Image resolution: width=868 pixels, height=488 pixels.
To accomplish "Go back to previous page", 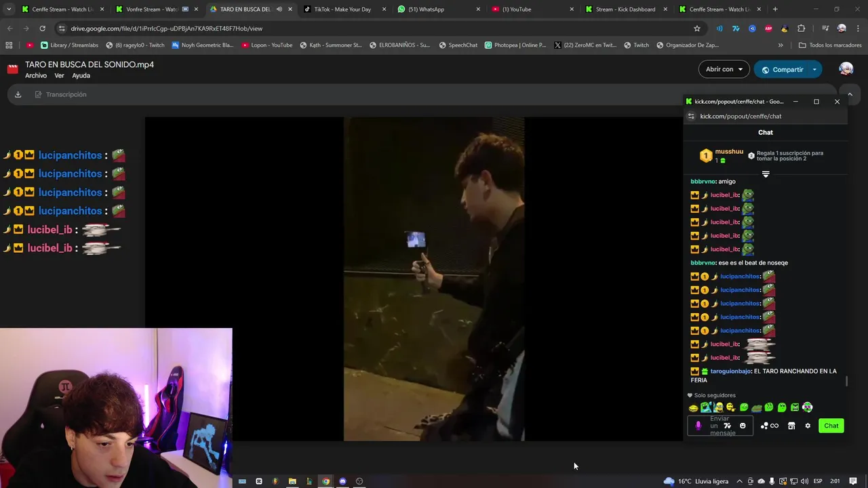I will (x=9, y=28).
